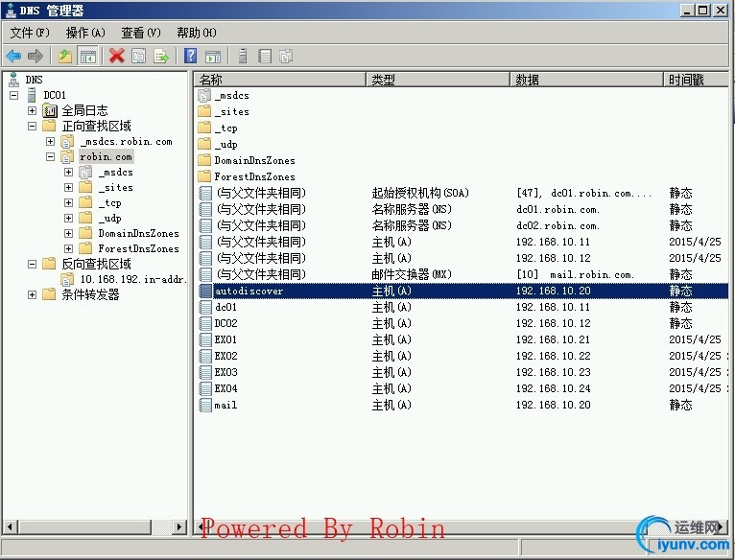The width and height of the screenshot is (735, 560).
Task: Select the DNS root node icon
Action: click(14, 80)
